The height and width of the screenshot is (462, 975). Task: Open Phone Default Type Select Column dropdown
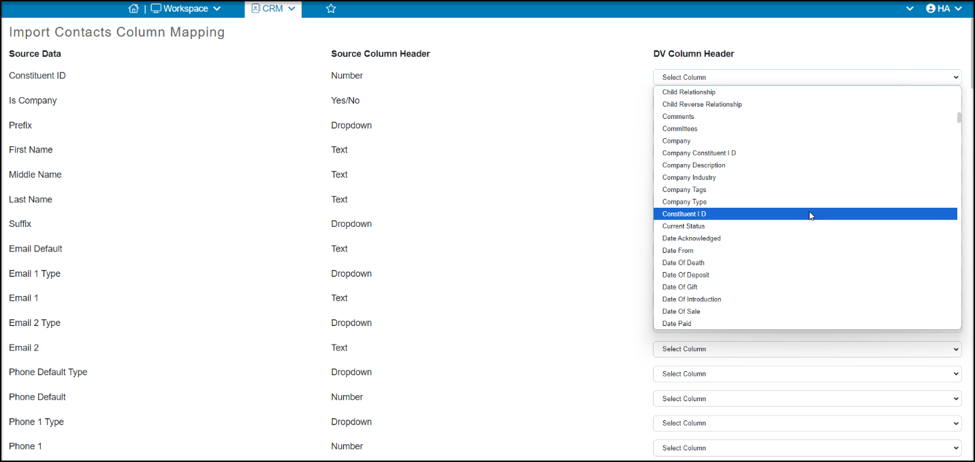click(x=807, y=374)
